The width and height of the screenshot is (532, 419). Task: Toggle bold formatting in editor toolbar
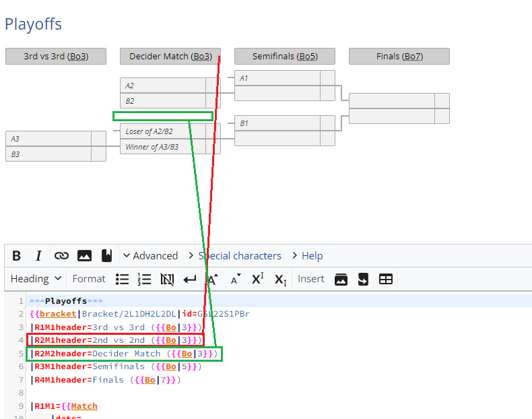[16, 255]
